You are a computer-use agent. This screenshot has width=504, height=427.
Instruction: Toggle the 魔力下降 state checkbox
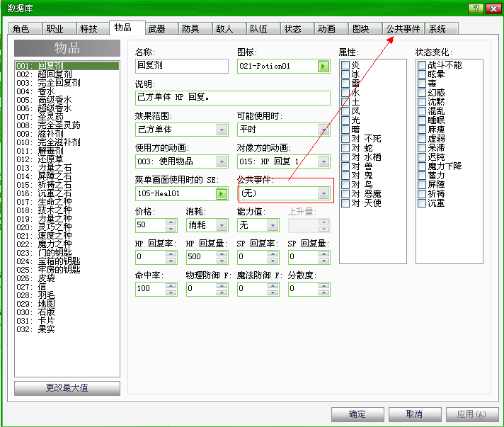click(x=422, y=166)
